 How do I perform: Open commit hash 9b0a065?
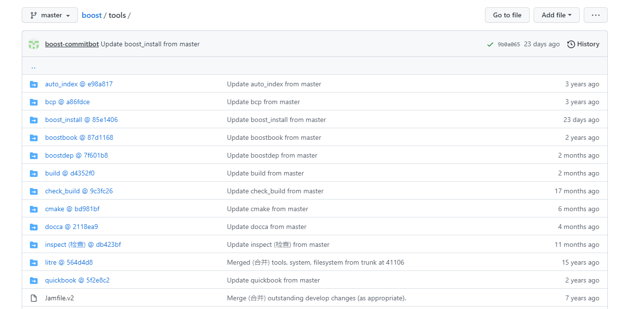coord(509,44)
